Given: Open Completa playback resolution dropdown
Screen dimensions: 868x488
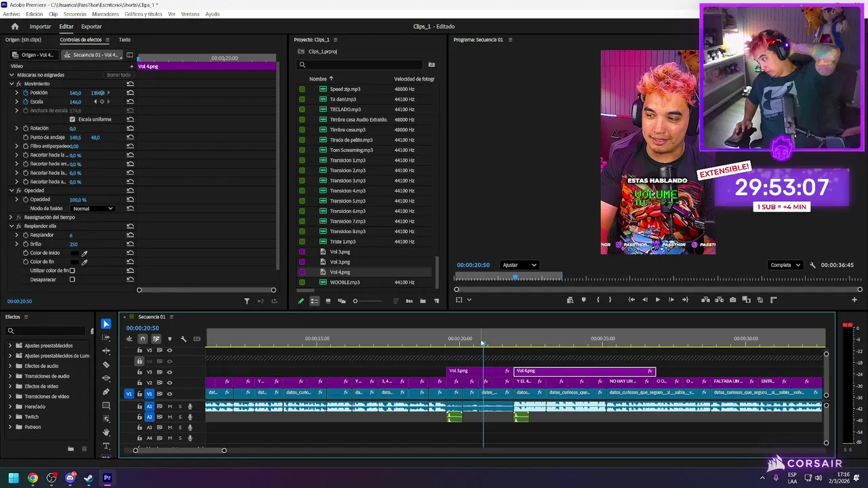Looking at the screenshot, I should coord(786,265).
